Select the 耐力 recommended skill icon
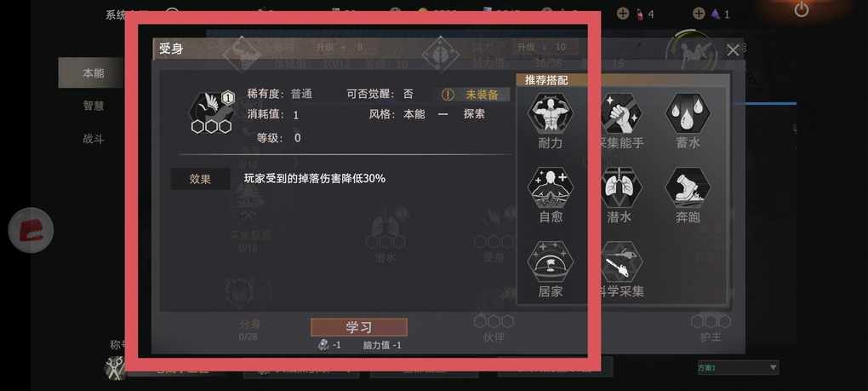This screenshot has width=868, height=391. (551, 113)
